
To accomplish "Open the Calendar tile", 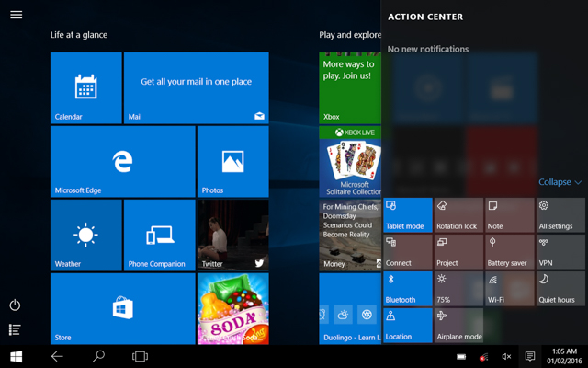I will point(86,88).
